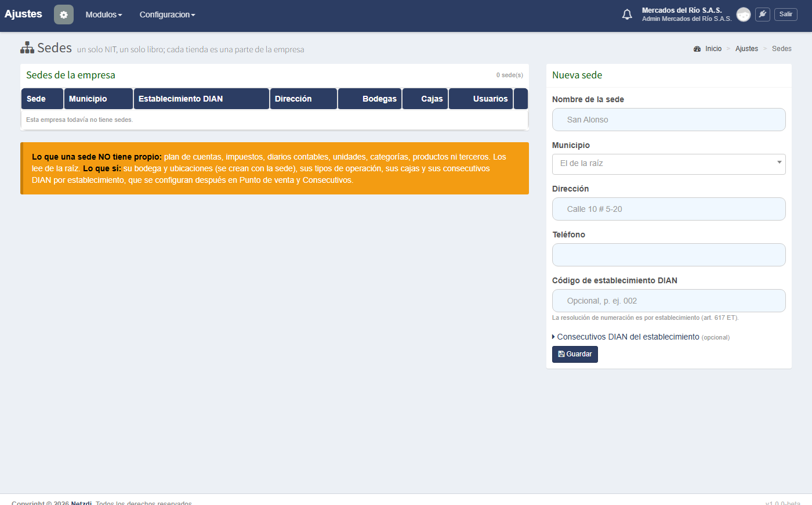Viewport: 812px width, 505px height.
Task: Click the plug icon next to Salir
Action: 763,15
